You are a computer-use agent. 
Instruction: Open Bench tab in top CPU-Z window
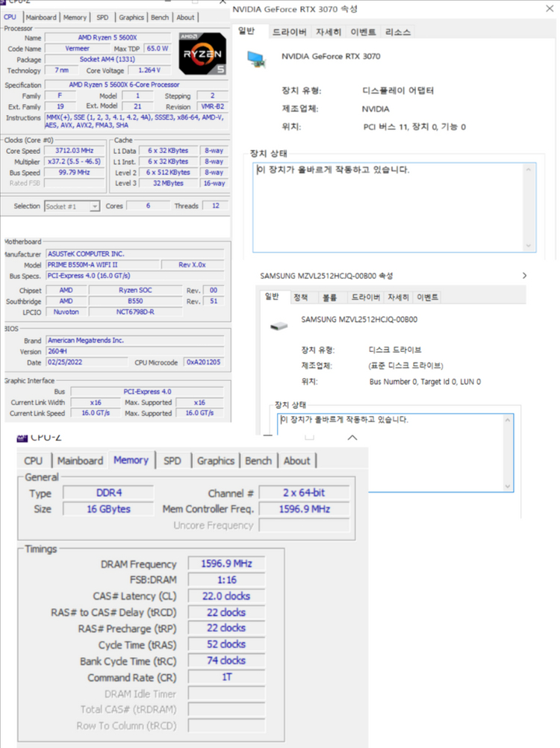[x=160, y=17]
